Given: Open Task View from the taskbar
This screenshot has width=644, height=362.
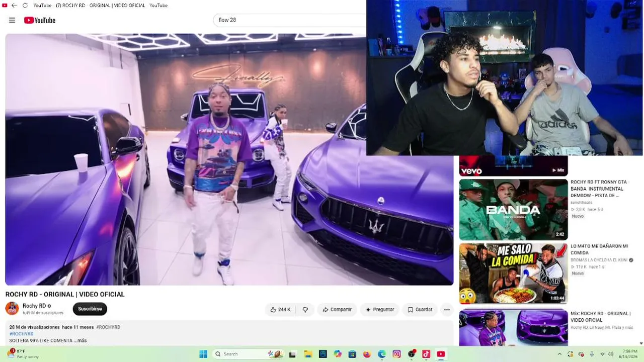Looking at the screenshot, I should coord(292,354).
